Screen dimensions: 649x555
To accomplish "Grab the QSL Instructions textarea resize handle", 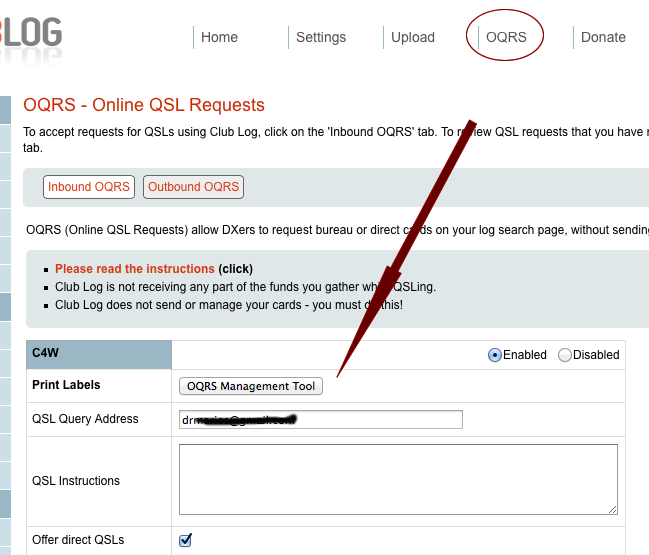I will click(x=613, y=510).
